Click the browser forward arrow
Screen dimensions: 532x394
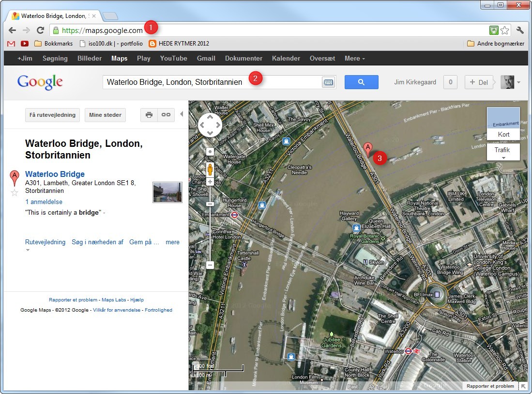point(26,30)
